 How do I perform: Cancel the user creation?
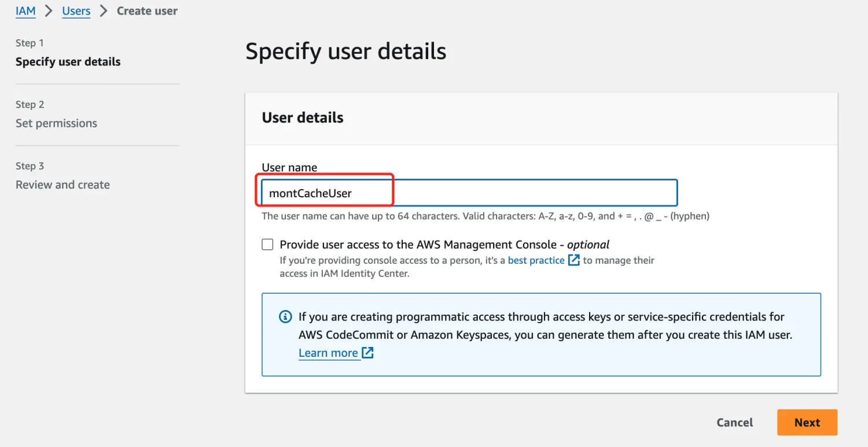click(x=735, y=423)
